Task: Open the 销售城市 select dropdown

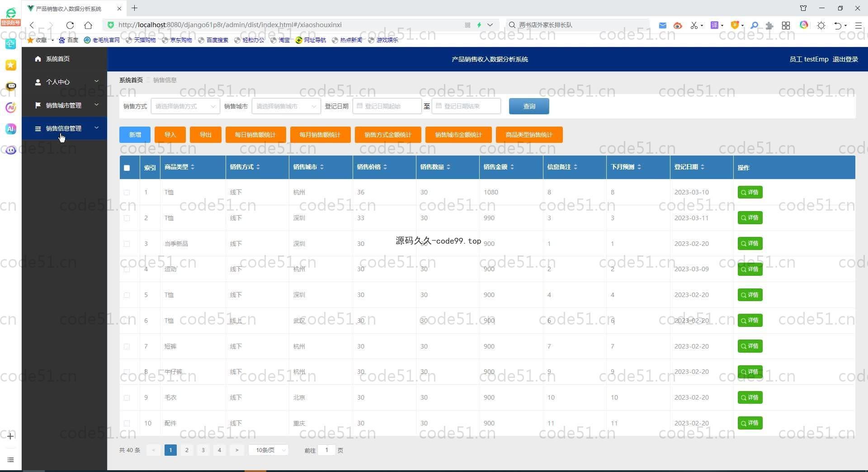Action: coord(286,106)
